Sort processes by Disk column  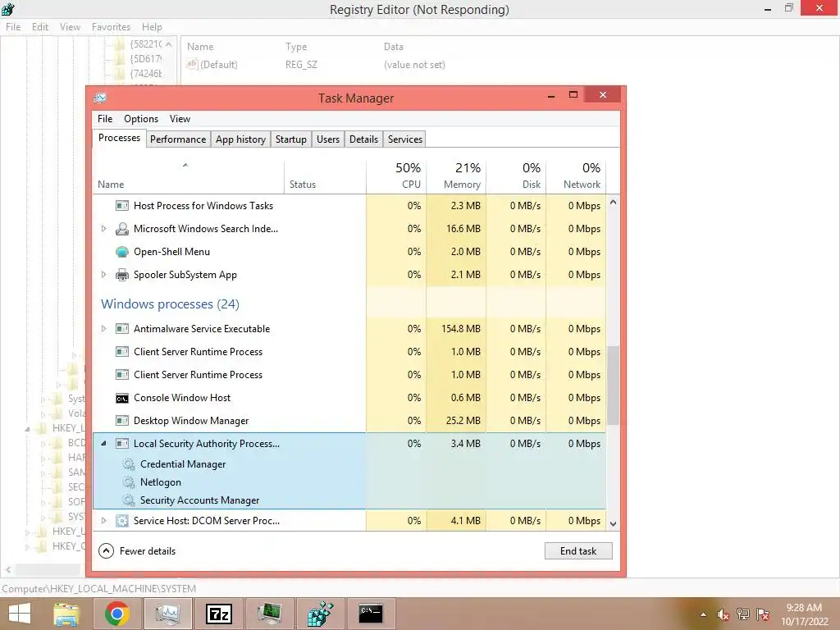517,177
